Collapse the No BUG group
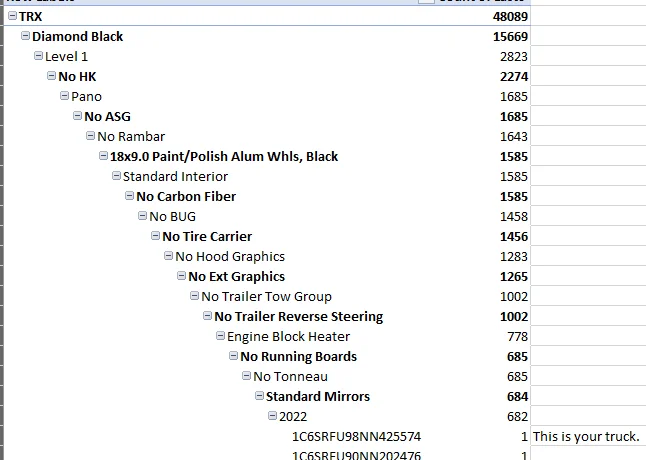Screen dimensions: 646x460 [x=142, y=216]
